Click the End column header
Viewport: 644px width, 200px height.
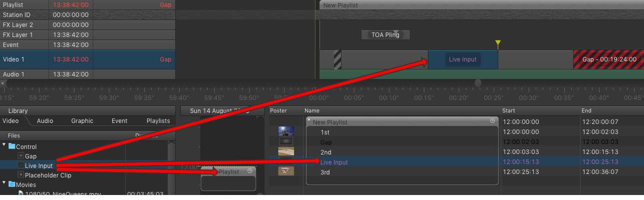click(587, 110)
